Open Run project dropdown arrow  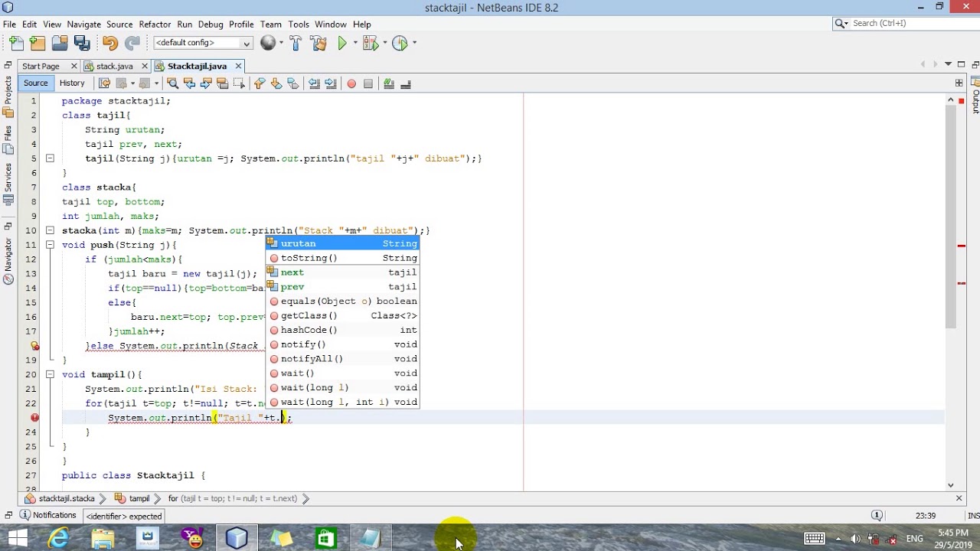(x=354, y=44)
